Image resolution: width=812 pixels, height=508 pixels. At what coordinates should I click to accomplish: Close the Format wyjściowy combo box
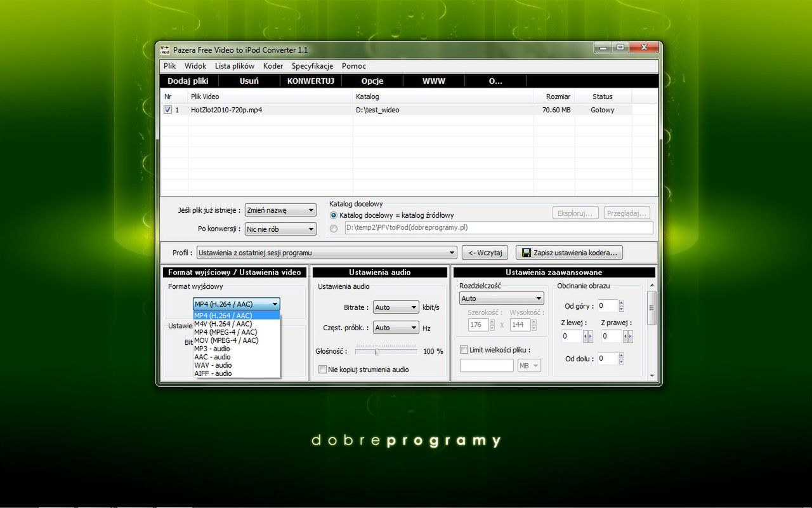236,304
